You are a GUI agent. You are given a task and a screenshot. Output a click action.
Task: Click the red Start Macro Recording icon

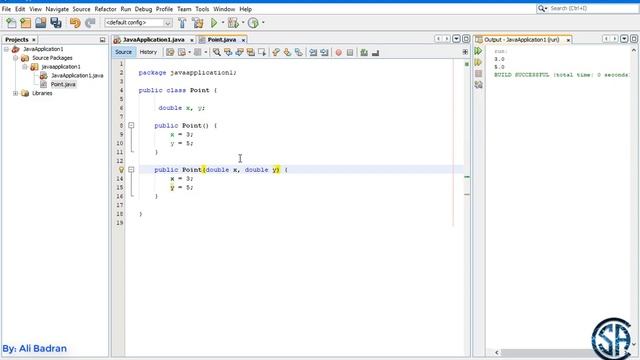tap(338, 52)
